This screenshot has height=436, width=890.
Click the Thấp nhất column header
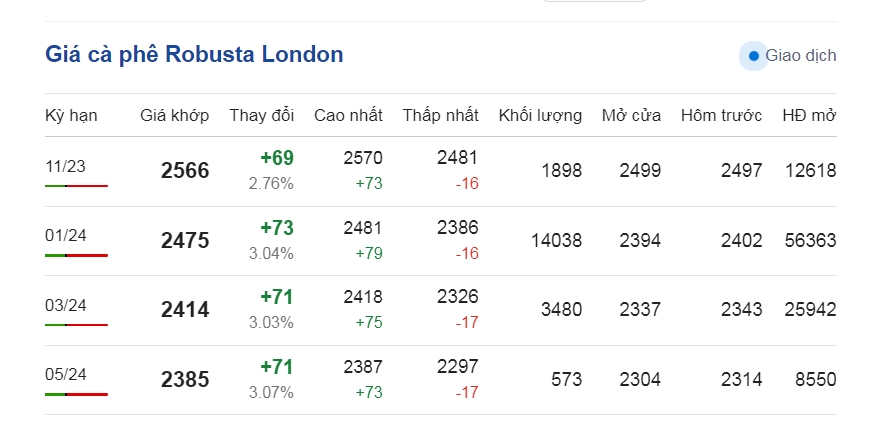coord(440,115)
